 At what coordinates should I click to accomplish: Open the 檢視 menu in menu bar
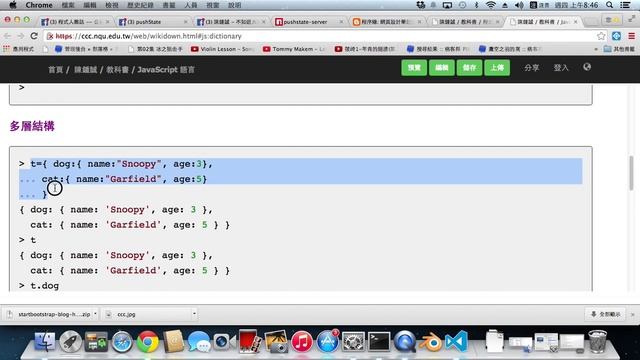pos(111,5)
